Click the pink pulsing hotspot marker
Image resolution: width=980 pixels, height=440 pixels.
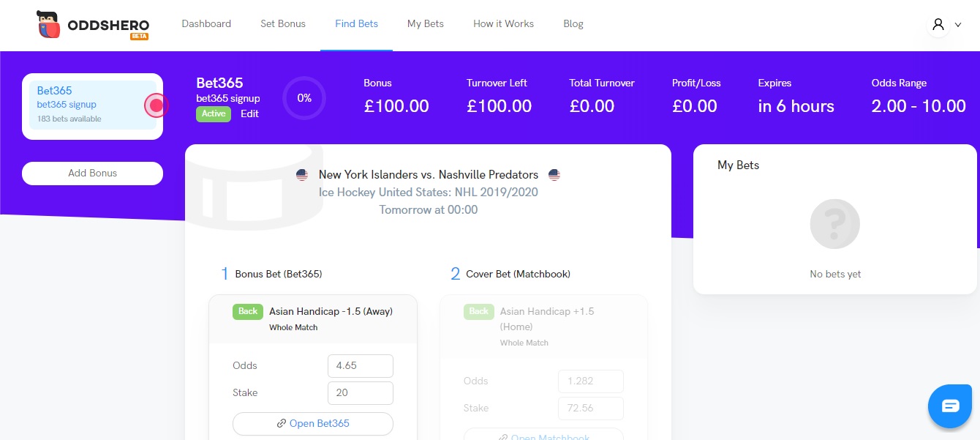156,106
